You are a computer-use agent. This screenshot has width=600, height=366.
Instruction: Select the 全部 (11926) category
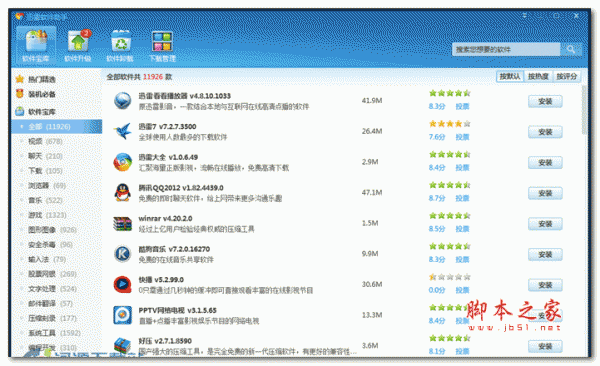pos(57,127)
